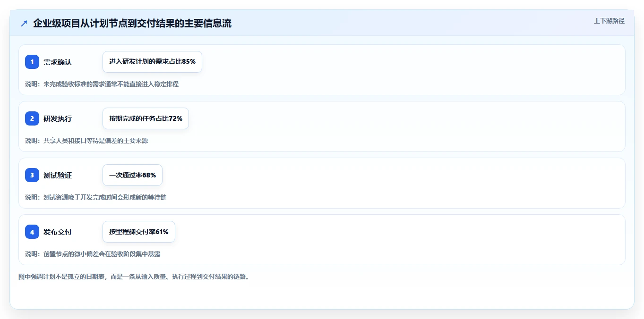Viewport: 644px width, 319px height.
Task: Click the arrow icon beside the main title
Action: (24, 23)
